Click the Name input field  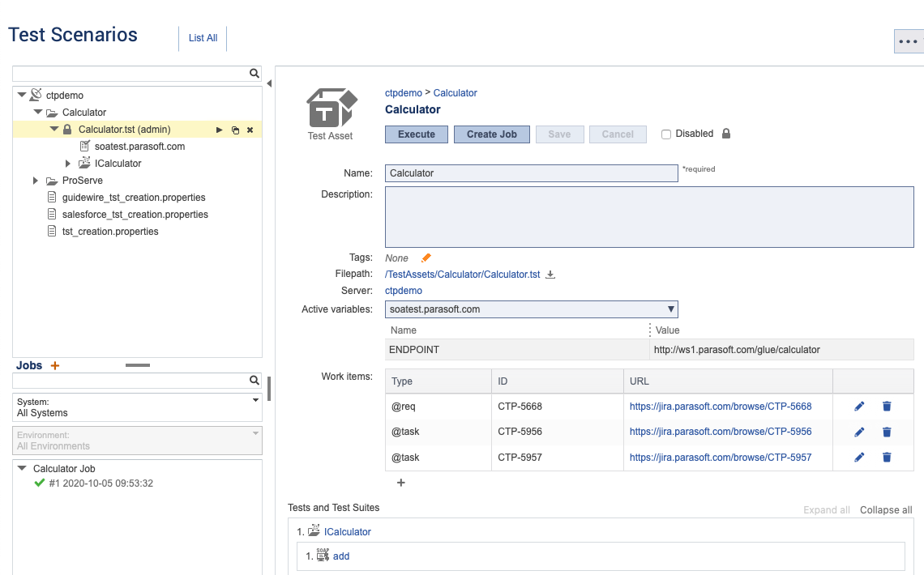[x=531, y=173]
